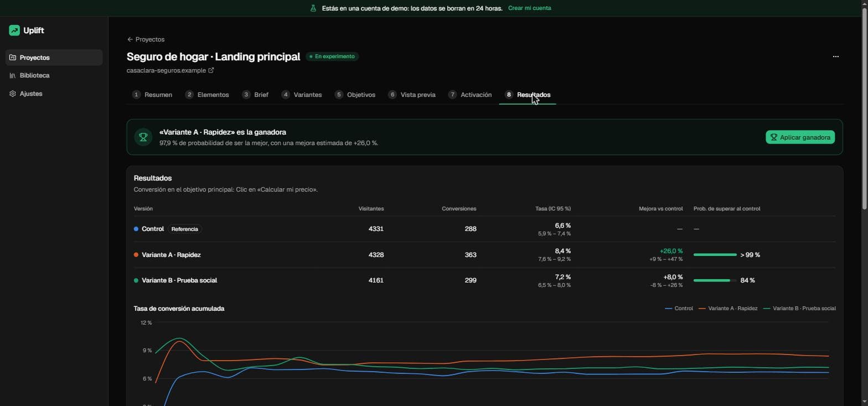Click the Ajustes gear icon

click(13, 94)
